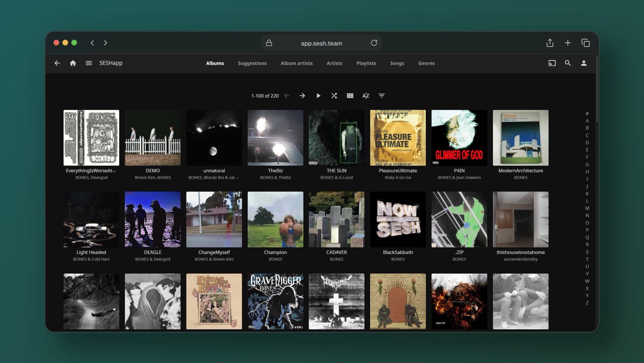Open the Songs tab
This screenshot has height=363, width=644.
[x=397, y=63]
